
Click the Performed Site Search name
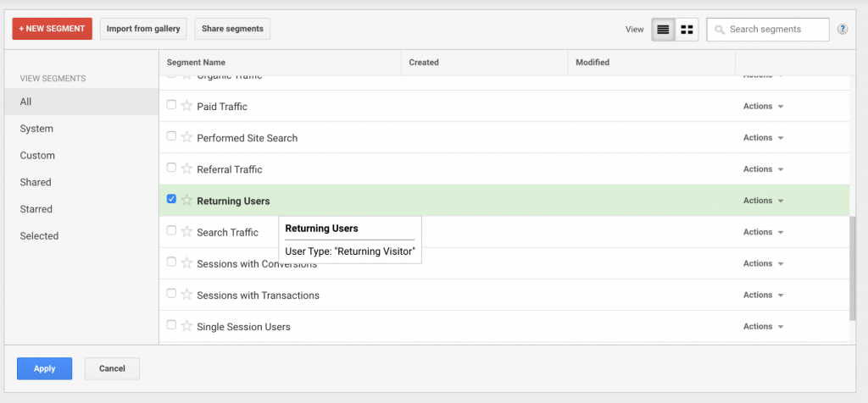coord(248,138)
